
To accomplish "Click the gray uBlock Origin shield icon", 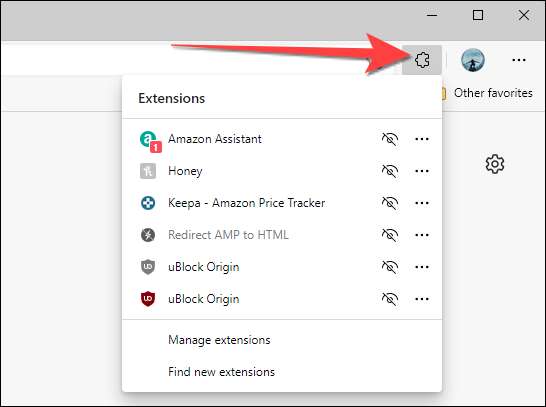I will pos(148,267).
